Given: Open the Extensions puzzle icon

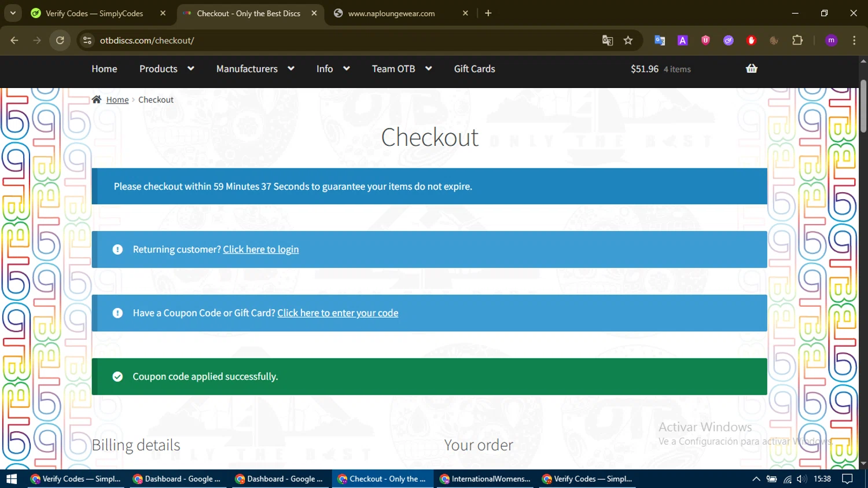Looking at the screenshot, I should coord(797,41).
